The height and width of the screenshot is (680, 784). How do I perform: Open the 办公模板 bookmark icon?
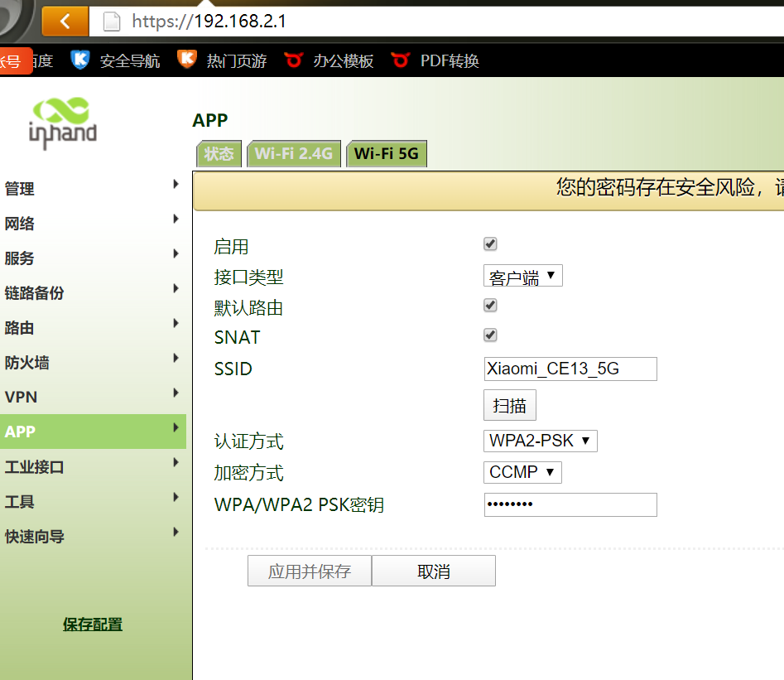(291, 60)
